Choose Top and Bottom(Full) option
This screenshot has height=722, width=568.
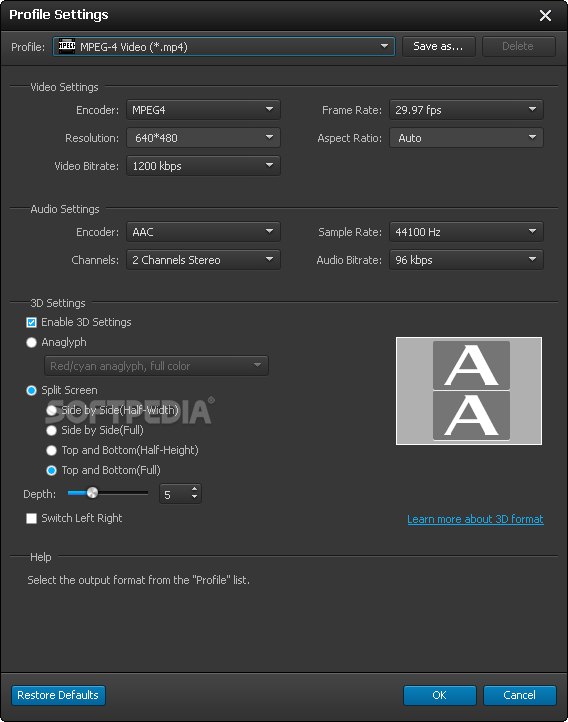pos(52,470)
